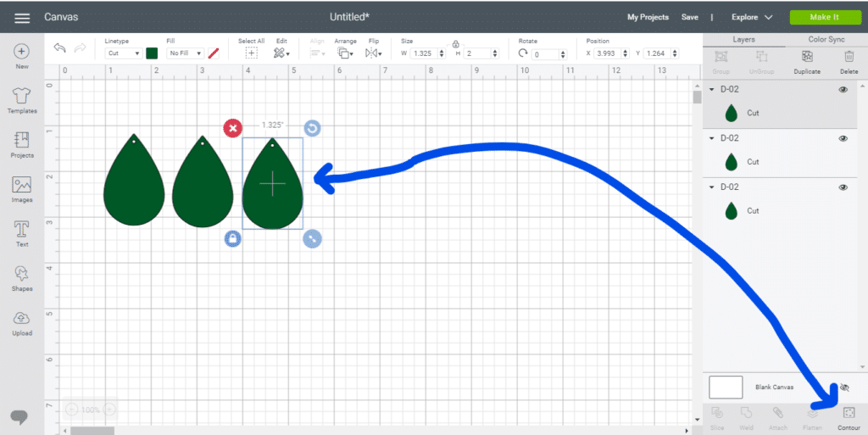Hide the second D-02 layer

[843, 138]
